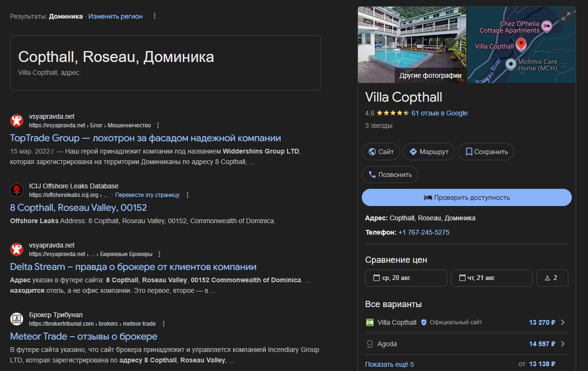Open TopTrade Group — лохотрон result title
The image size is (588, 371).
click(146, 138)
